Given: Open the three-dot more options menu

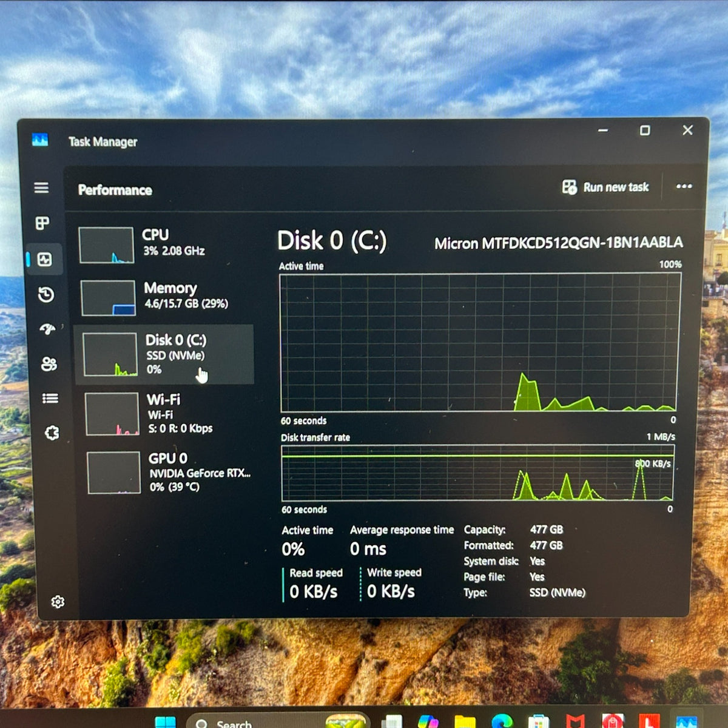Looking at the screenshot, I should 684,186.
